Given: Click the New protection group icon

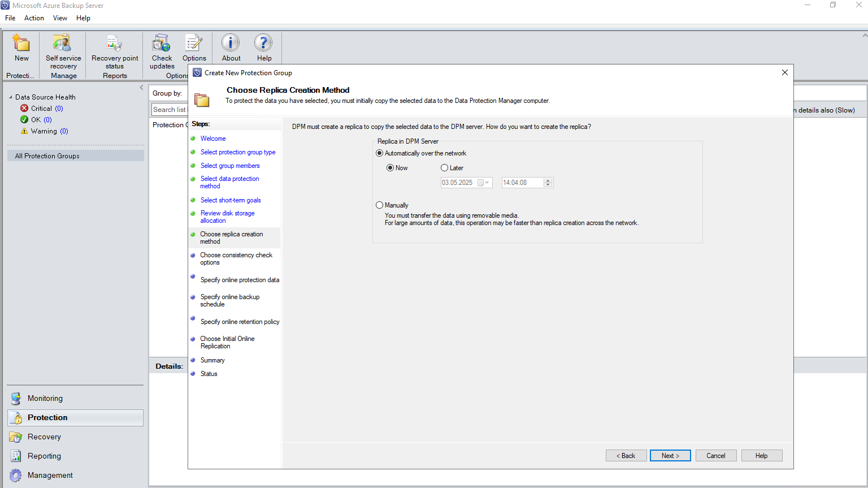Looking at the screenshot, I should pos(21,43).
